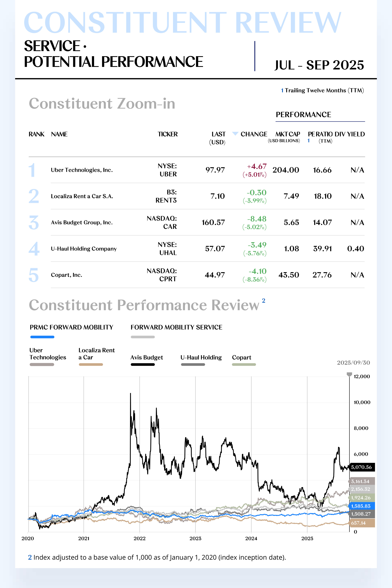The width and height of the screenshot is (392, 588).
Task: Toggle the Forward Mobility Service gray legend line
Action: 143,337
